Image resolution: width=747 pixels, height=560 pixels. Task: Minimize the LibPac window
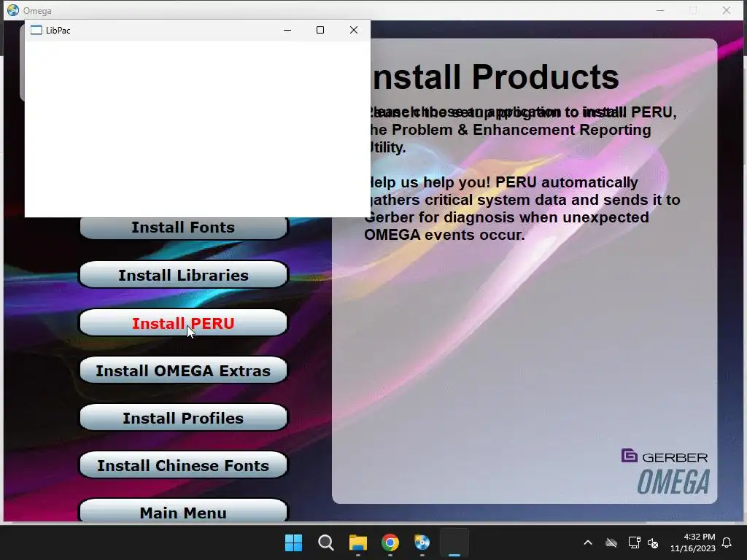click(287, 30)
